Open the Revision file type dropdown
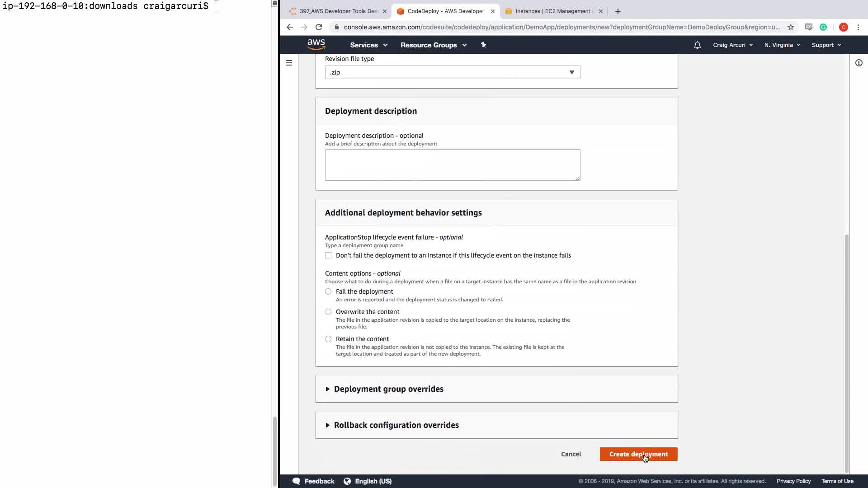This screenshot has width=868, height=488. [x=452, y=72]
